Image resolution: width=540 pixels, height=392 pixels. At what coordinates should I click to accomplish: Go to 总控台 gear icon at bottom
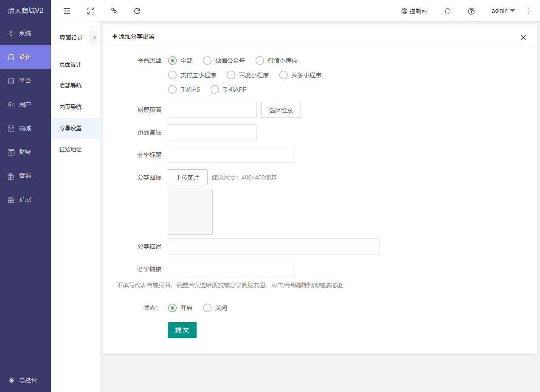tap(11, 380)
